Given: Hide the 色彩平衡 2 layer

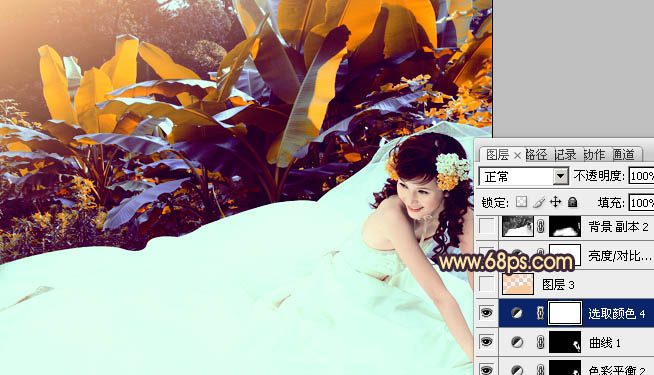Looking at the screenshot, I should [486, 369].
